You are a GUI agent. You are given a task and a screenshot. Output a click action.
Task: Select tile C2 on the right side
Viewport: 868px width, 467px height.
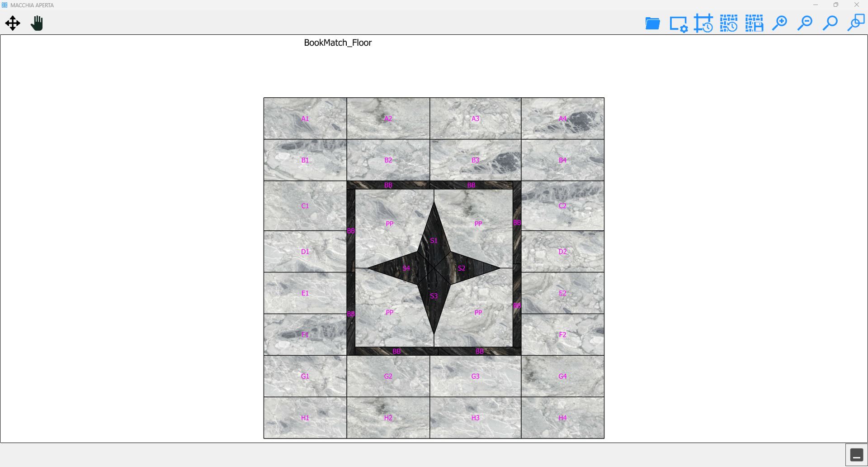point(562,206)
